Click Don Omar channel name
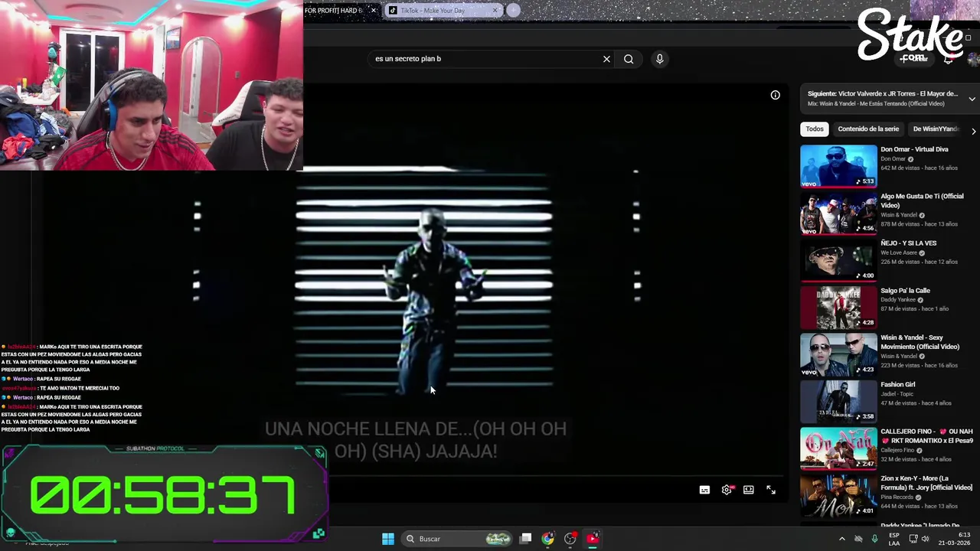The image size is (980, 551). [x=893, y=159]
